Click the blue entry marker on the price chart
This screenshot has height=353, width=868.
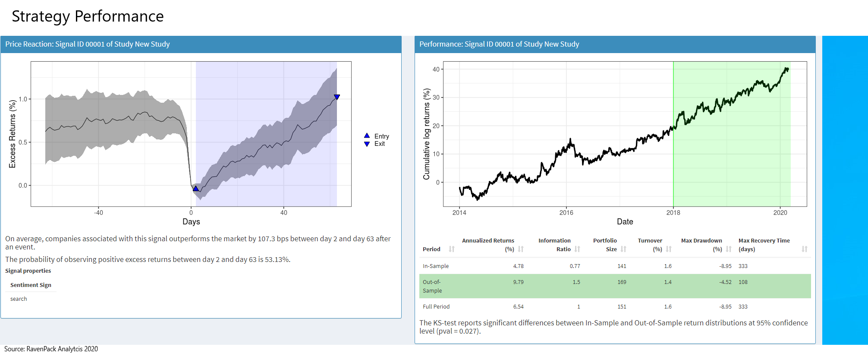point(196,189)
